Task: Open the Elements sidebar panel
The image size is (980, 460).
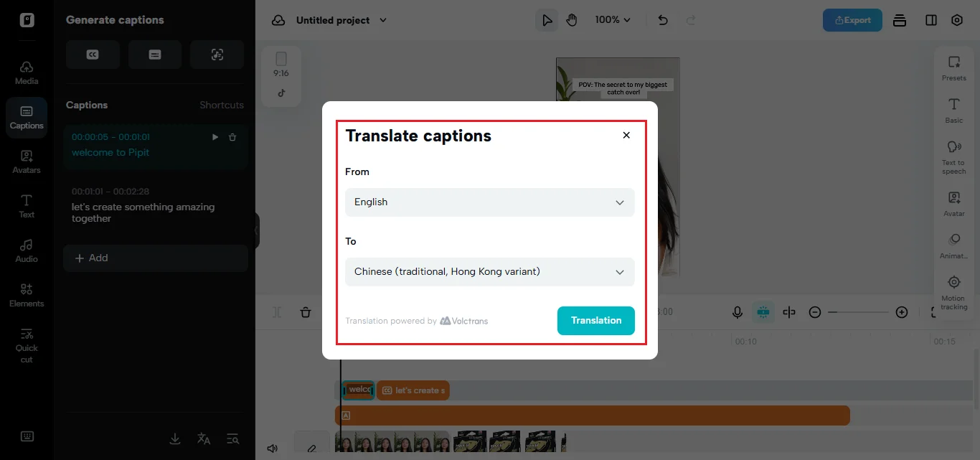Action: click(x=27, y=295)
